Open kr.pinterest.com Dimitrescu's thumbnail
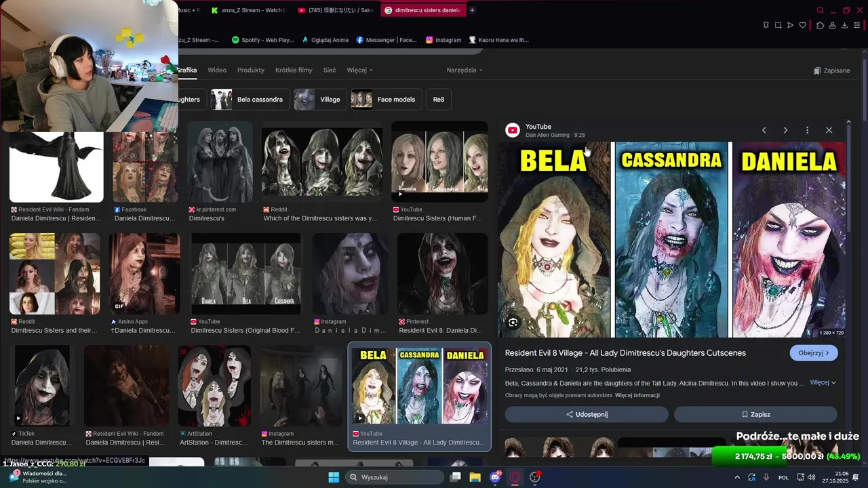The image size is (868, 488). [x=220, y=163]
